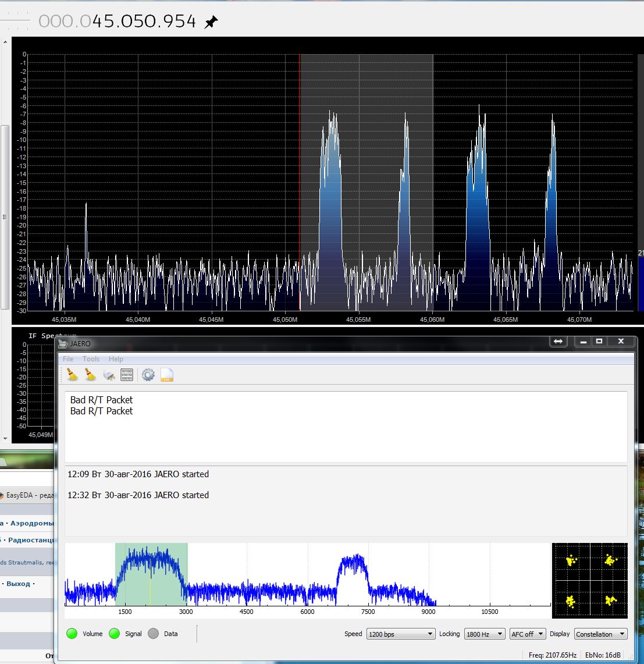This screenshot has height=664, width=644.
Task: Click the 'EbNo: 16dB' status bar entry
Action: pyautogui.click(x=603, y=655)
